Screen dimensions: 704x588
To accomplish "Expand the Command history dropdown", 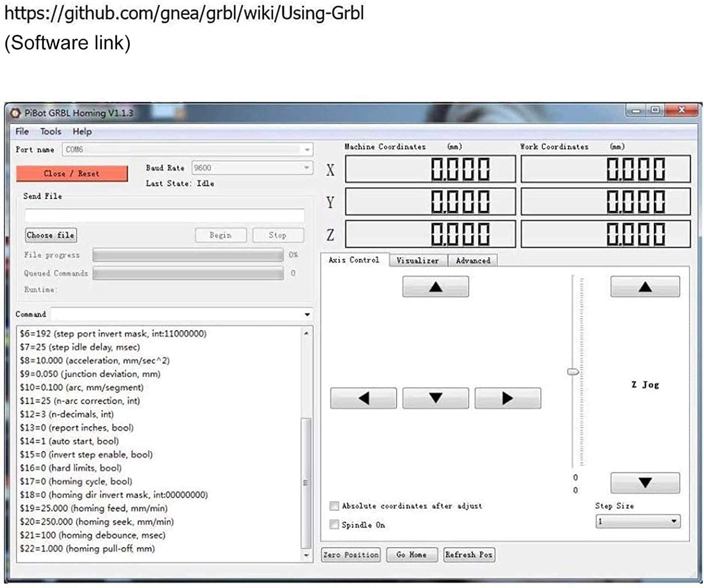I will click(307, 314).
